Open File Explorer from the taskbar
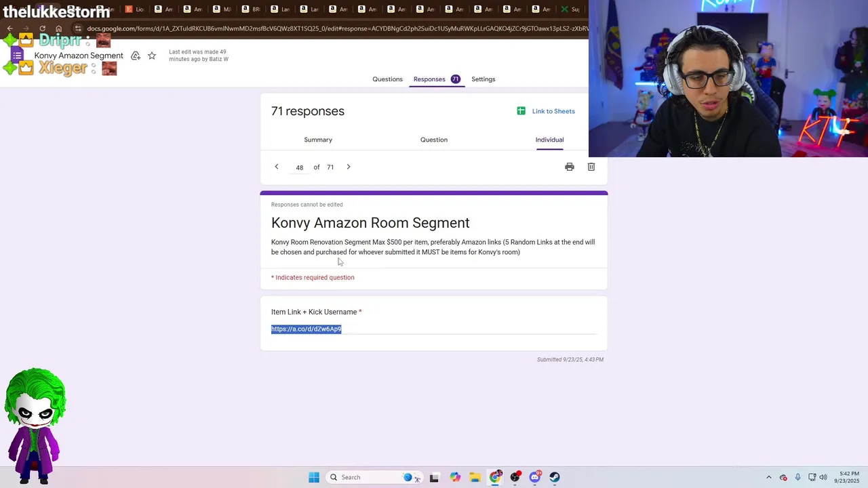868x488 pixels. [475, 477]
